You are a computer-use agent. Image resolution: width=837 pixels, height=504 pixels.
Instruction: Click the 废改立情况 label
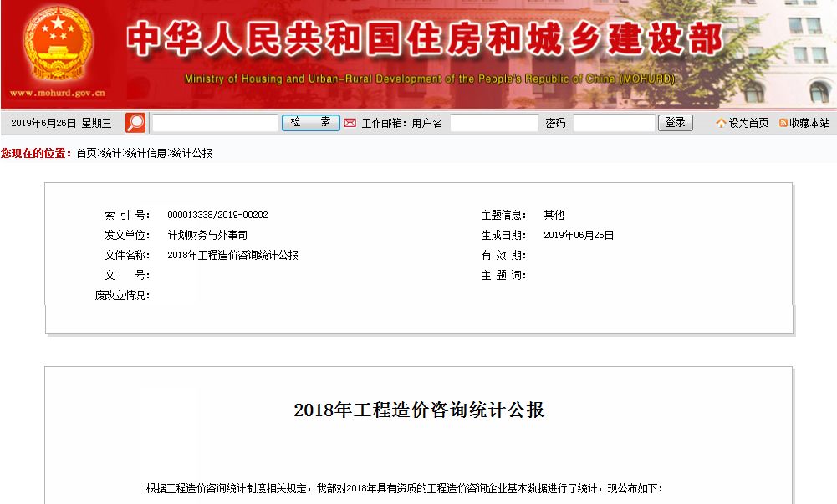[x=122, y=296]
